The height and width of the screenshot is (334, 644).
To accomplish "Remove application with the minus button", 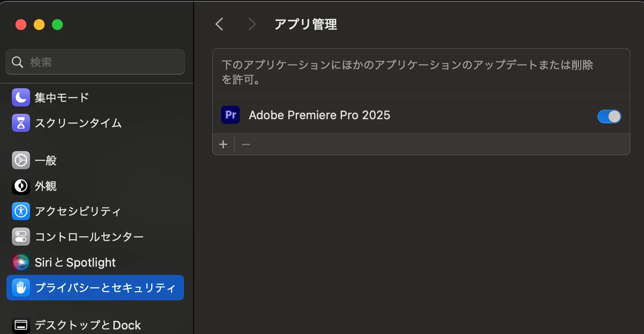I will pyautogui.click(x=246, y=144).
